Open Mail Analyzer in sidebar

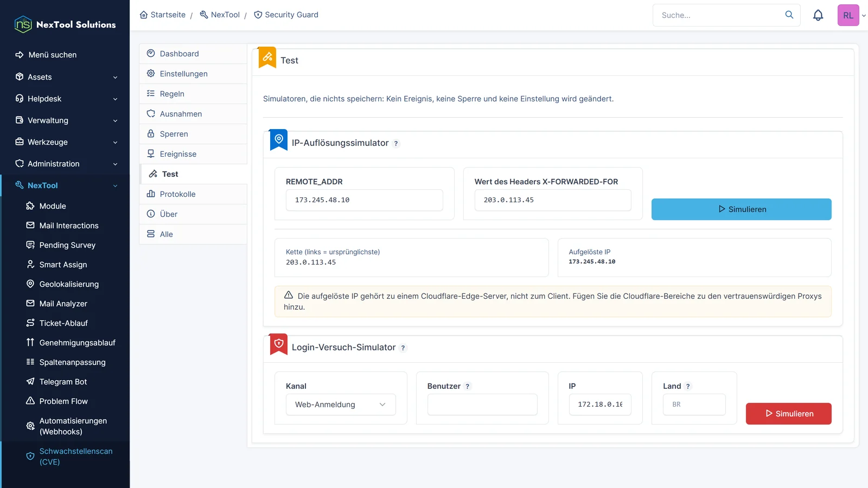(63, 304)
